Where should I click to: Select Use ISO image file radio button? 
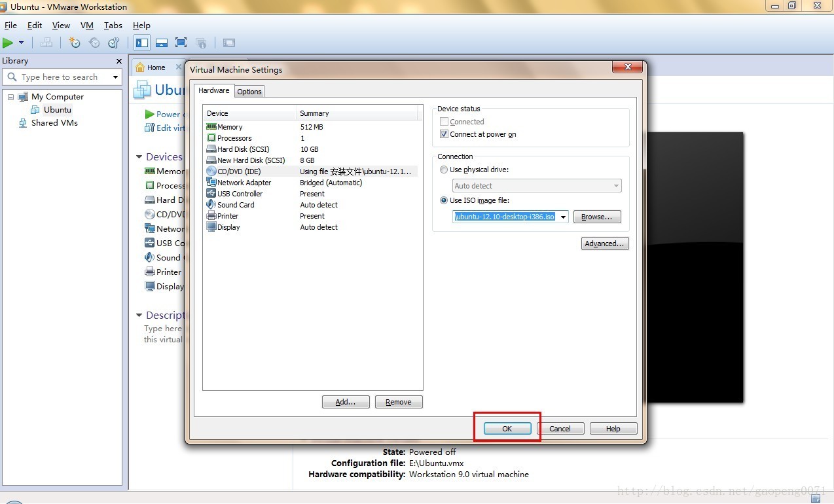pos(444,200)
